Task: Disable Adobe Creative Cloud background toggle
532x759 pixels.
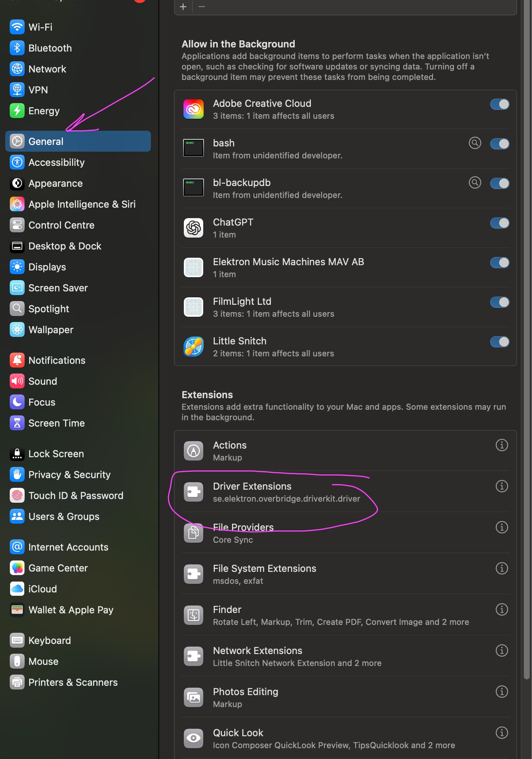Action: pyautogui.click(x=499, y=104)
